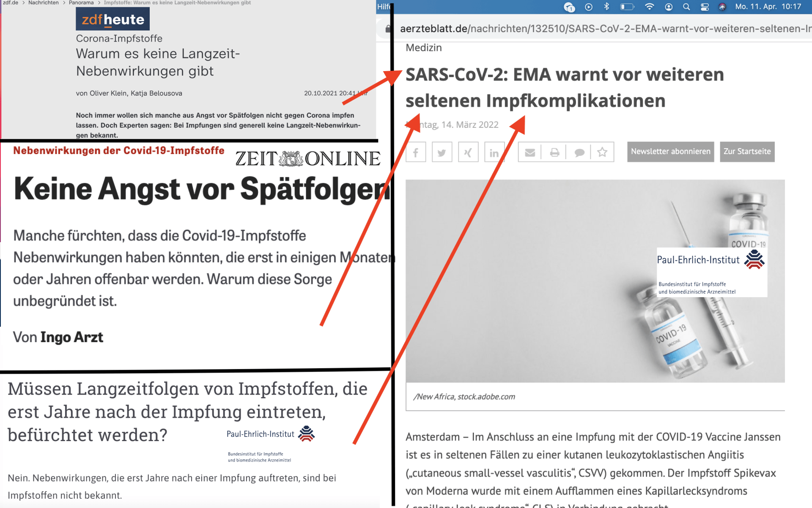The height and width of the screenshot is (508, 812).
Task: Open cloud notification icon with badge 1
Action: click(570, 7)
